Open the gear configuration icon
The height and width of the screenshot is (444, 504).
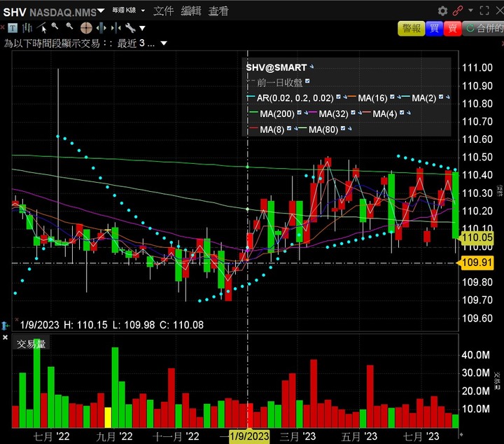coord(442,11)
